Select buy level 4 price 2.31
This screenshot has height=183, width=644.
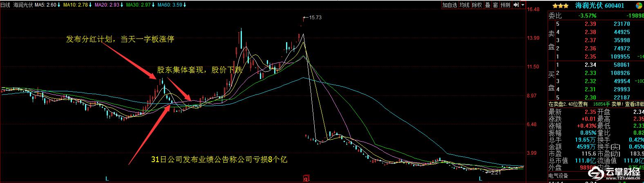point(590,89)
